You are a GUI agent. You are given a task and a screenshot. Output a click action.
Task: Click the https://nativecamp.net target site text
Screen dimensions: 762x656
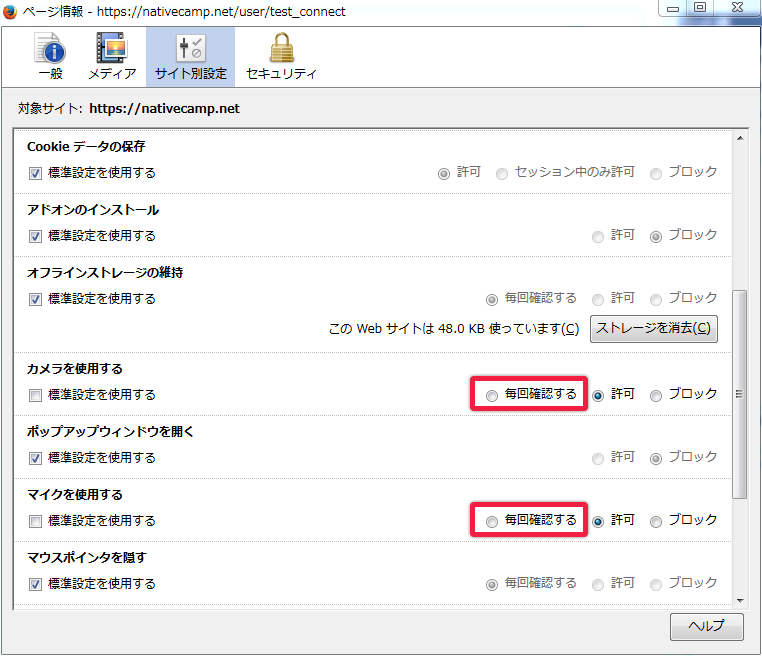[164, 108]
